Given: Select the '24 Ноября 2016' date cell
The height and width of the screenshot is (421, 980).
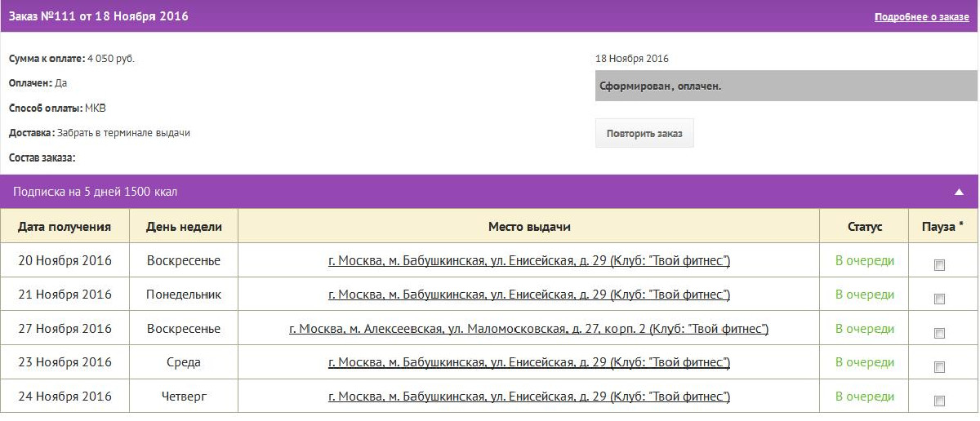Looking at the screenshot, I should click(x=65, y=397).
